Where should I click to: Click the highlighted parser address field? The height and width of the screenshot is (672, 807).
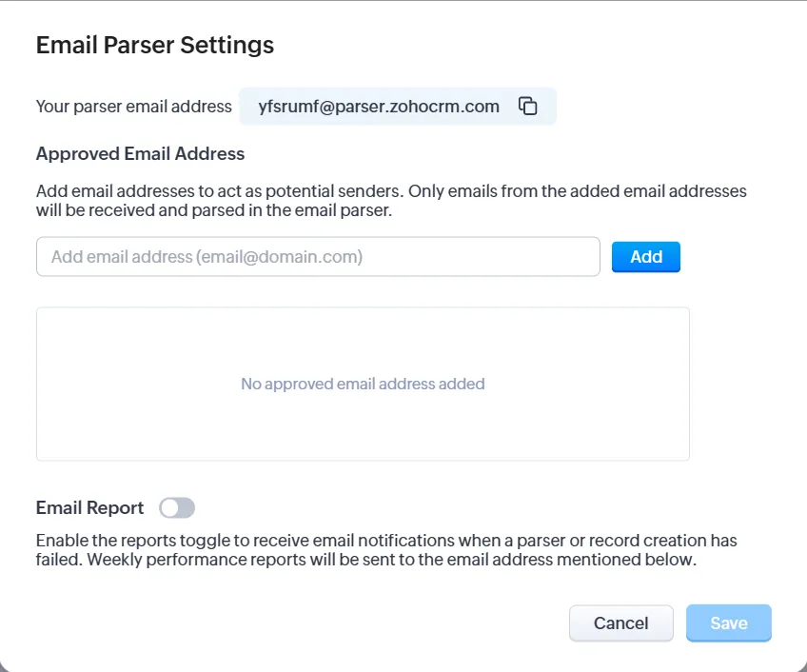click(x=377, y=106)
